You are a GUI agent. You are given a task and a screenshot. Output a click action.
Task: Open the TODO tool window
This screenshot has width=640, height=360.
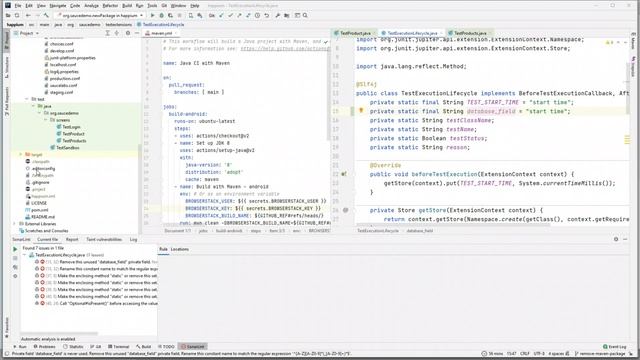pos(167,347)
